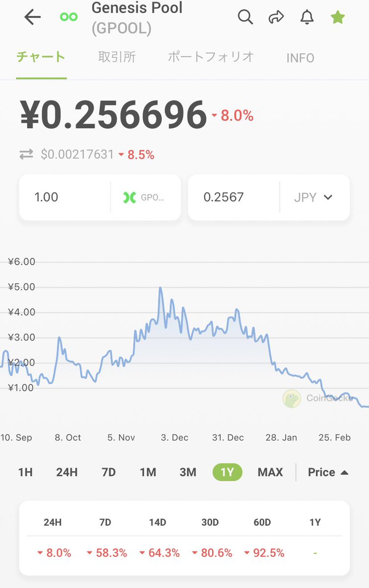Open the Price chart type dropdown

[328, 472]
